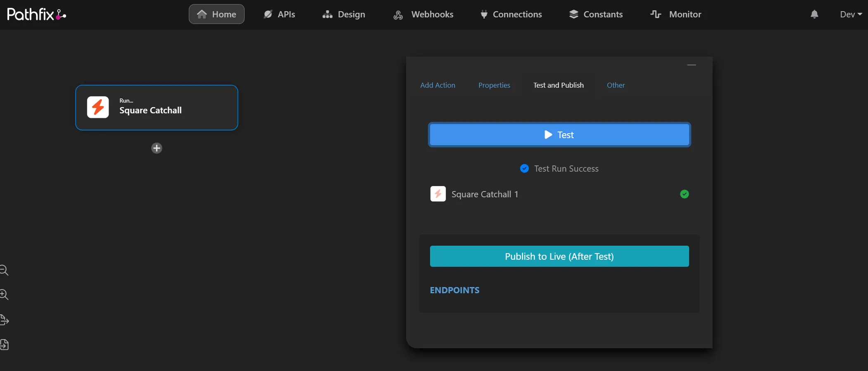Minimize the side panel with the dash icon
The height and width of the screenshot is (371, 868).
point(692,65)
